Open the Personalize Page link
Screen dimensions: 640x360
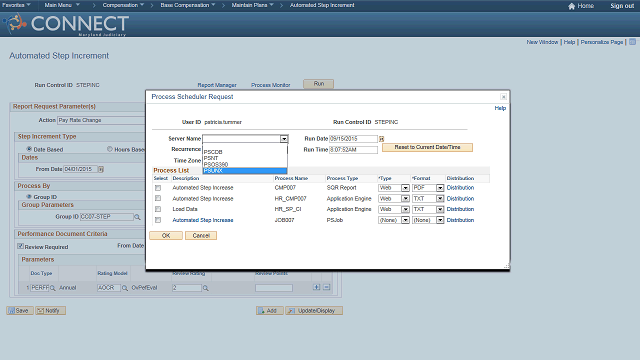click(x=602, y=42)
